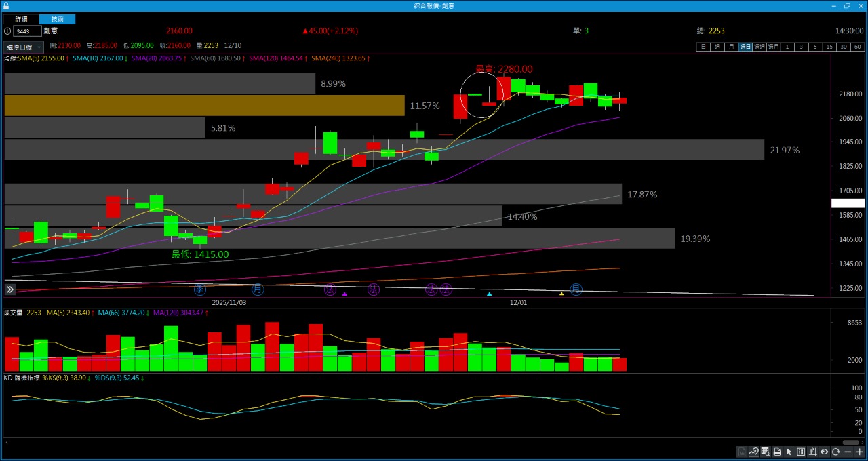Zoom in with the plus icon
The width and height of the screenshot is (868, 461).
[x=859, y=452]
